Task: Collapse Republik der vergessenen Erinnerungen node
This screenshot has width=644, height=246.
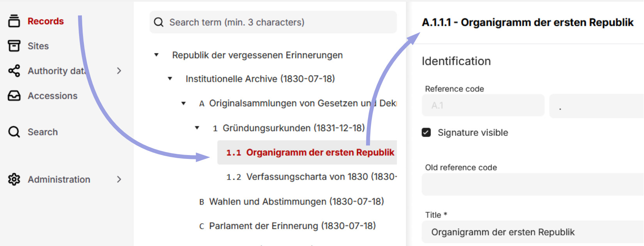Action: [156, 55]
